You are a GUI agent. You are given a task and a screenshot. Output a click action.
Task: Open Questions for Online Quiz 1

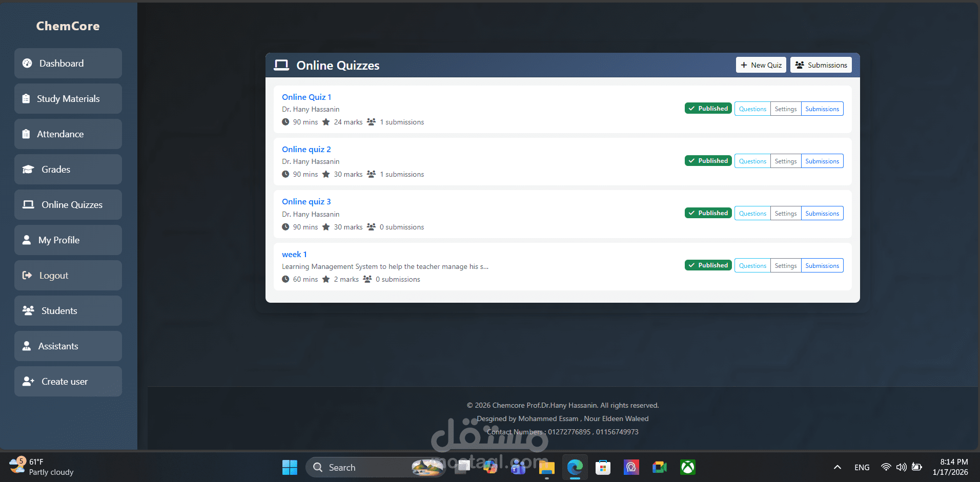click(752, 109)
